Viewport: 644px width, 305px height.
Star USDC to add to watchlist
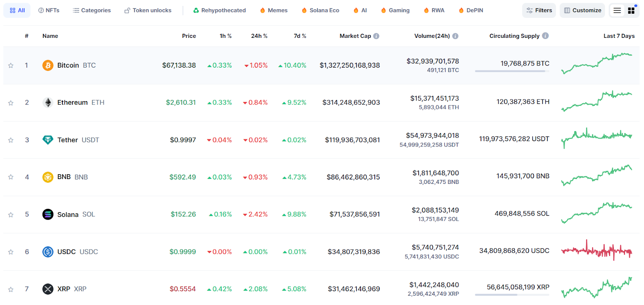tap(11, 252)
